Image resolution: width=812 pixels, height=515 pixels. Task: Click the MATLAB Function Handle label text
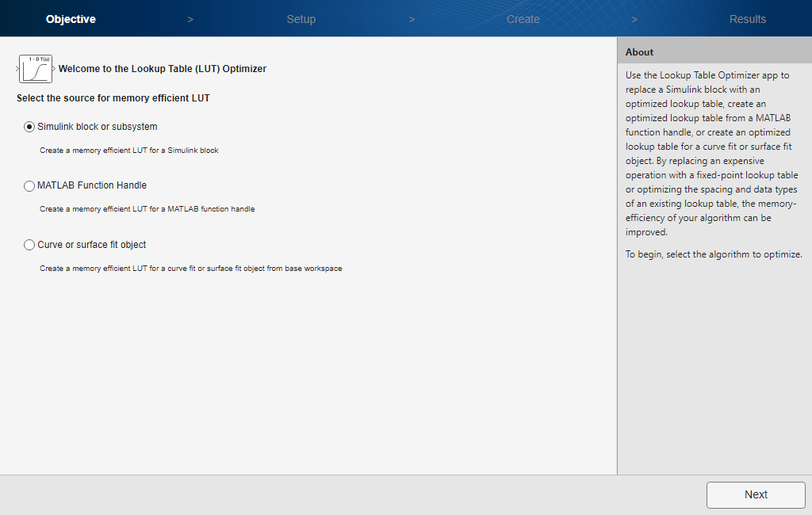(x=92, y=185)
